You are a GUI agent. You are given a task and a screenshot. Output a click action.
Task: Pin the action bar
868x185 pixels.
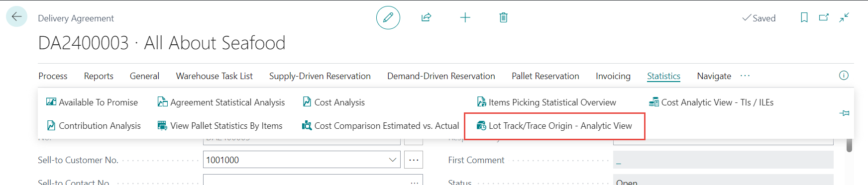844,113
